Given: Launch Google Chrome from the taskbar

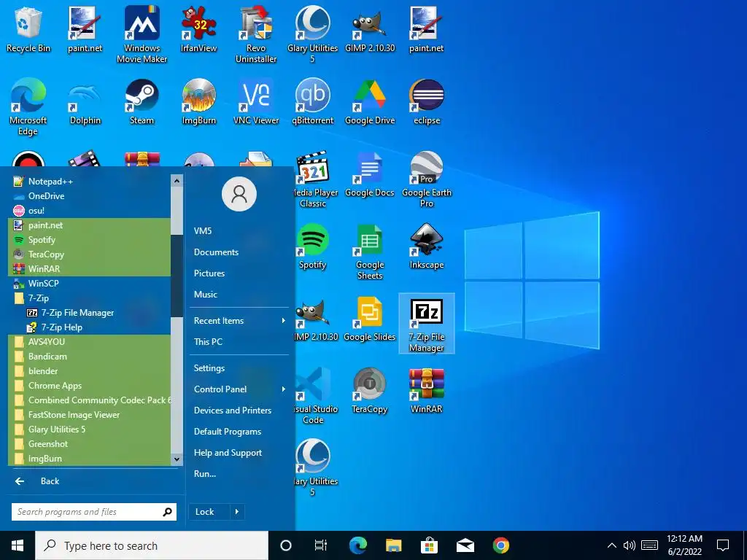Looking at the screenshot, I should click(x=500, y=545).
